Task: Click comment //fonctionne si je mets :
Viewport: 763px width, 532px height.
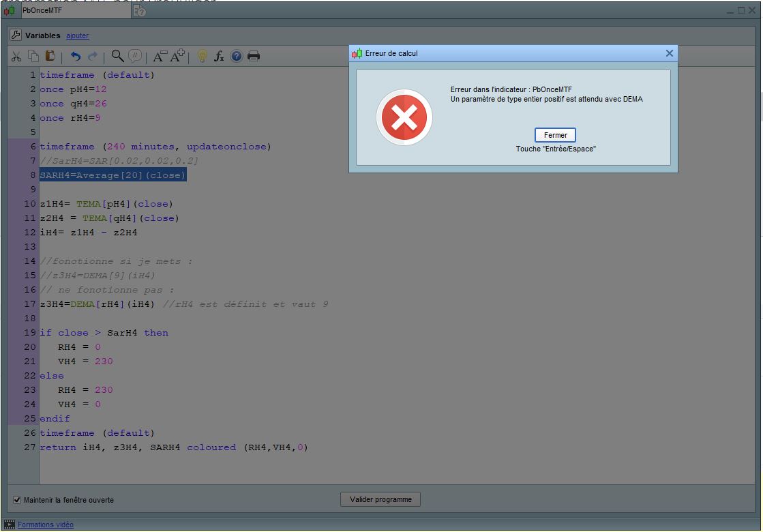Action: point(116,261)
